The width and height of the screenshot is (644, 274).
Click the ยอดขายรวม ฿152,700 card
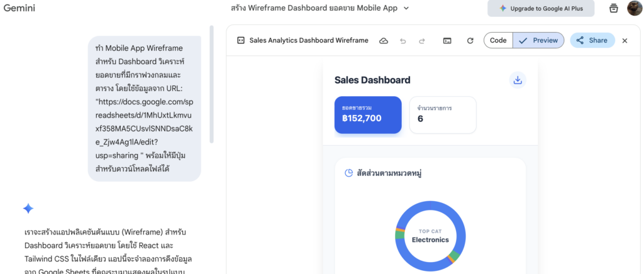click(368, 115)
